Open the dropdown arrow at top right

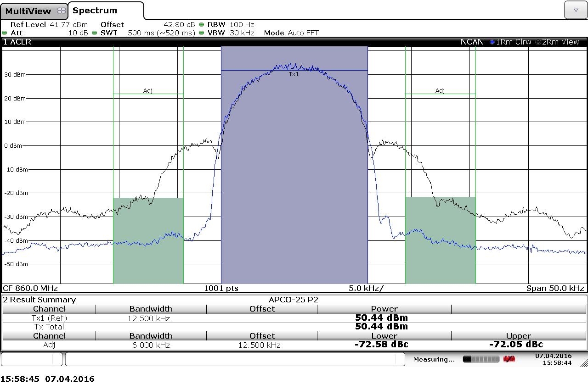click(x=576, y=10)
